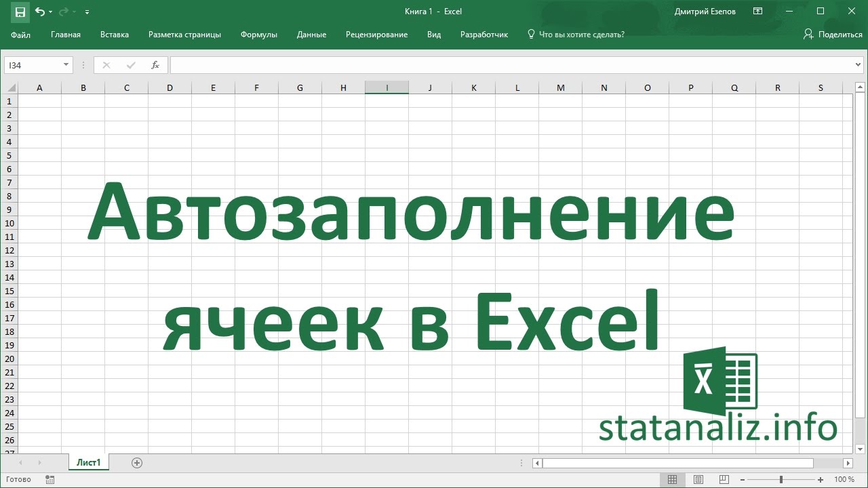Screen dimensions: 868x488
Task: Click macro recording icon in status bar
Action: click(x=50, y=480)
